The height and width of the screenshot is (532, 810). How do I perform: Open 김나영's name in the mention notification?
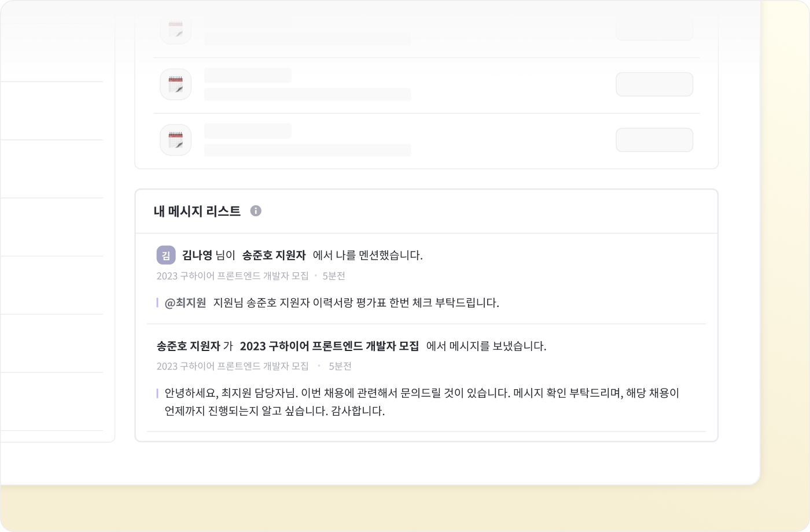(197, 255)
